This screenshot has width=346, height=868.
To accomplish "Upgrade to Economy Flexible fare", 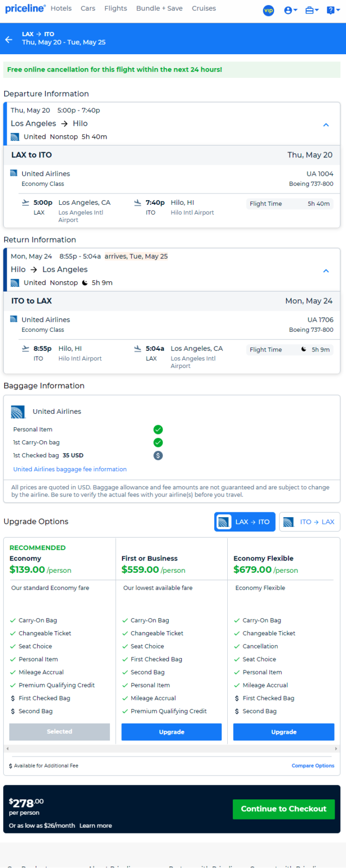I will (284, 732).
